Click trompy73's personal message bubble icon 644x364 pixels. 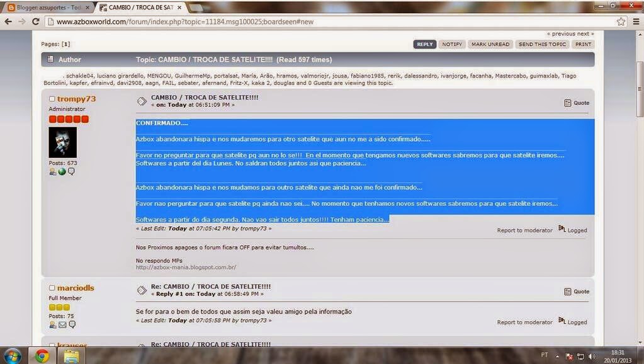point(72,171)
